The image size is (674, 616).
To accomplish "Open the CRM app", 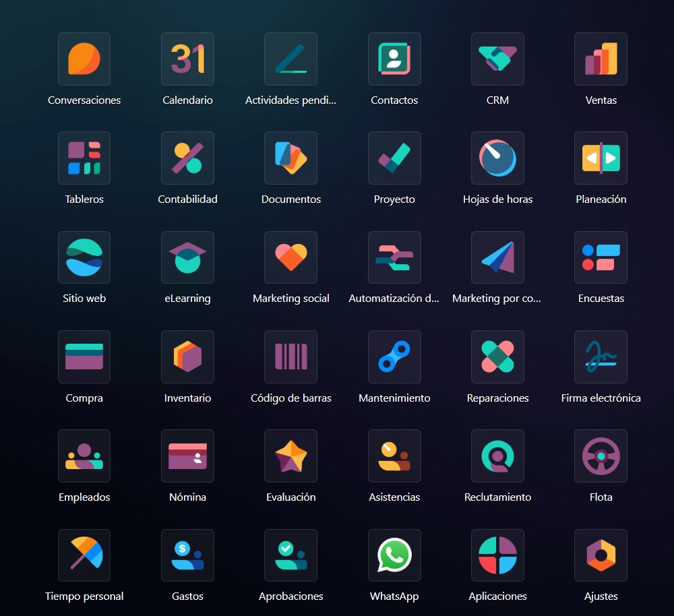I will click(x=497, y=59).
